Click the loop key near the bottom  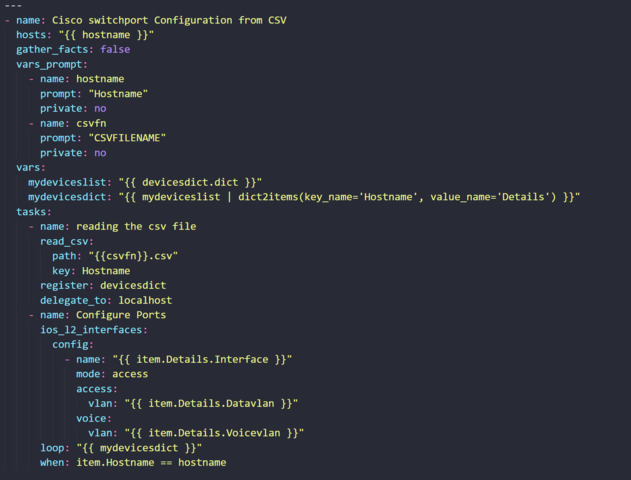54,447
